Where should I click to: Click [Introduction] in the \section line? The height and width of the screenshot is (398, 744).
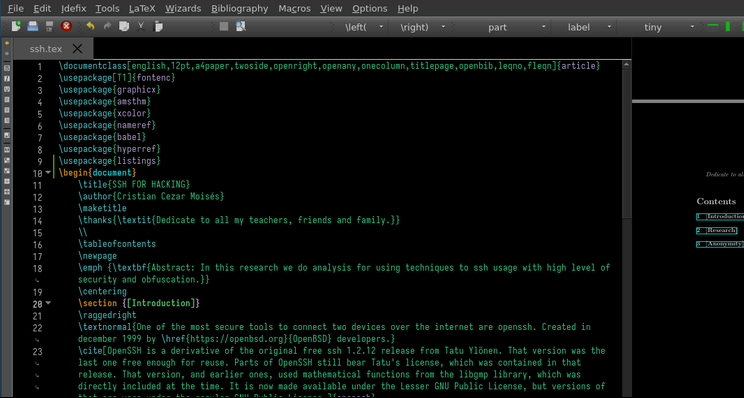click(161, 303)
